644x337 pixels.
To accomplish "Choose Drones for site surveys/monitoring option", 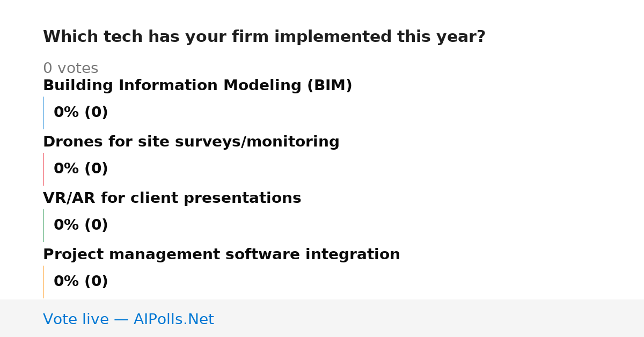I will click(x=191, y=142).
